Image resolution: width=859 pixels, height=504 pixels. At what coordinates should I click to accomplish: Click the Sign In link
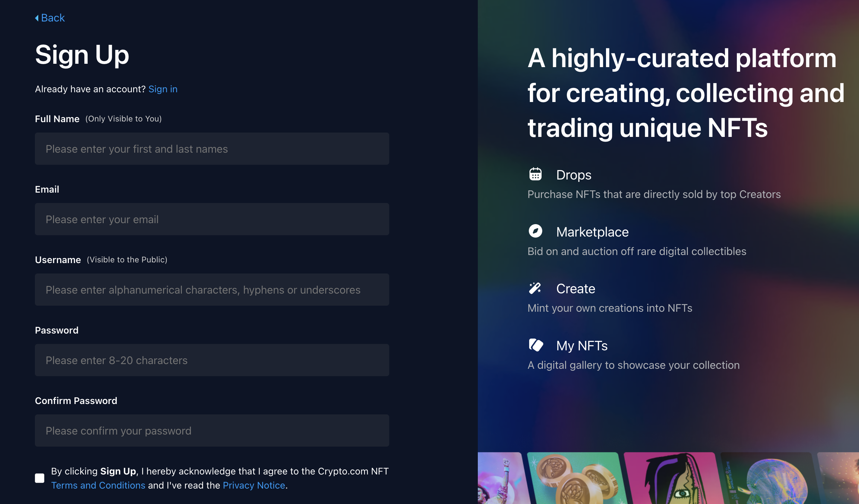pos(162,88)
